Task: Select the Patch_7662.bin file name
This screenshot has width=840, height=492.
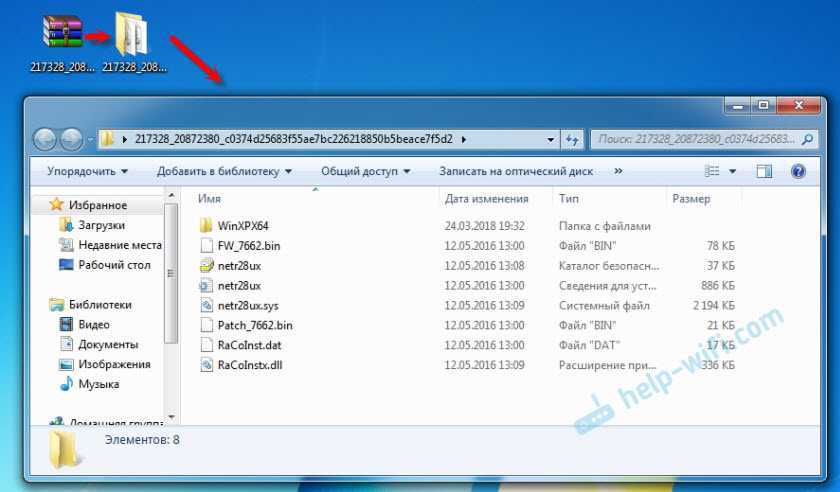Action: 255,325
